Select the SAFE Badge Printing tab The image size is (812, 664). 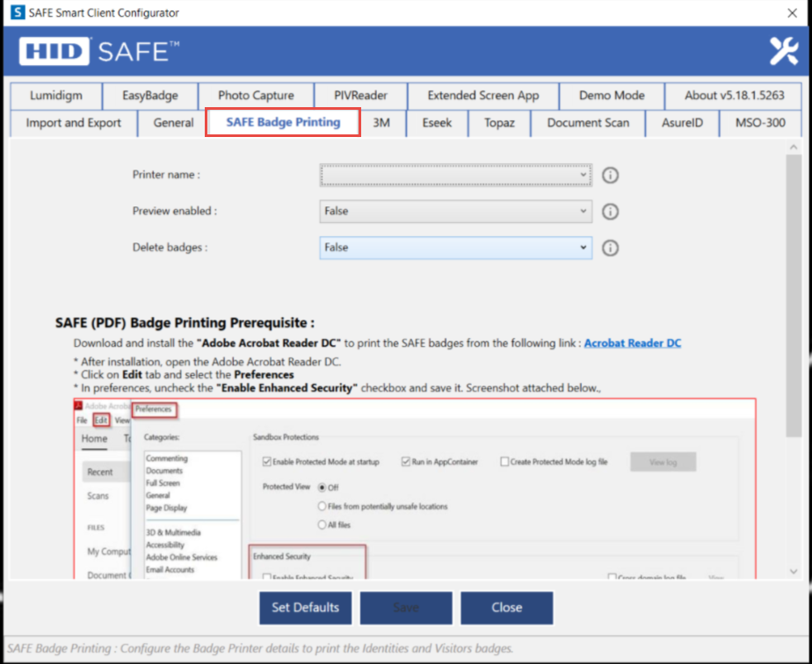coord(283,122)
